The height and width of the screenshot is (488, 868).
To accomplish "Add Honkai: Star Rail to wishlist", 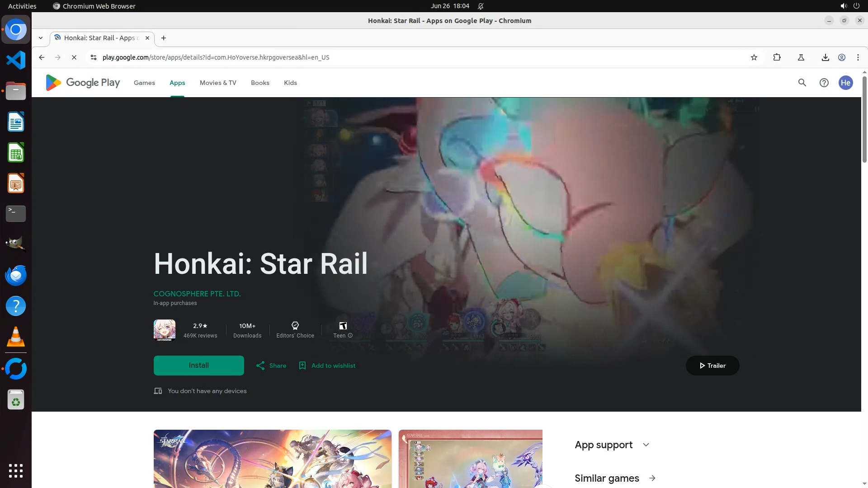I will point(327,366).
